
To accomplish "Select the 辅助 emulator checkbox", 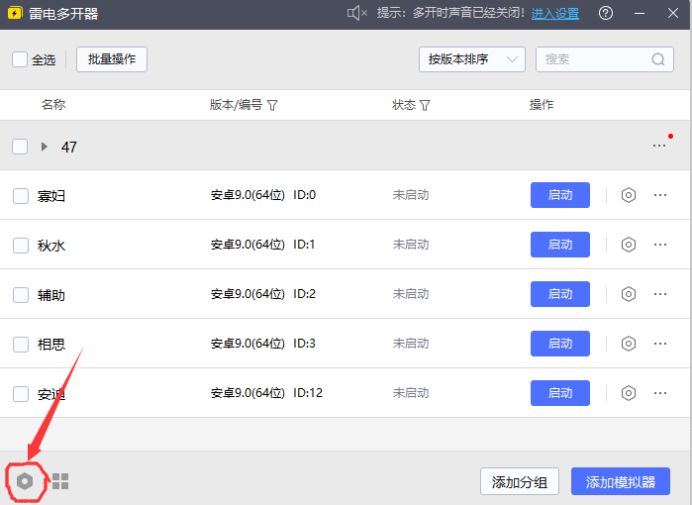I will (x=21, y=294).
